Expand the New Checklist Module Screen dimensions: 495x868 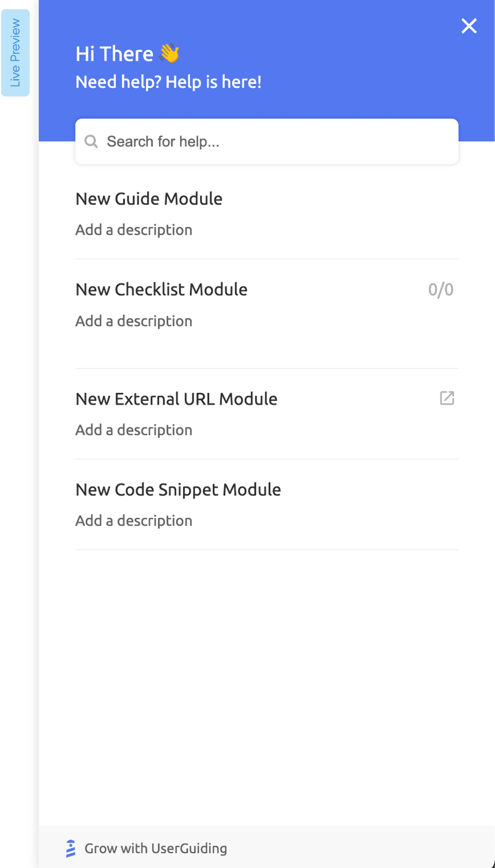tap(161, 289)
